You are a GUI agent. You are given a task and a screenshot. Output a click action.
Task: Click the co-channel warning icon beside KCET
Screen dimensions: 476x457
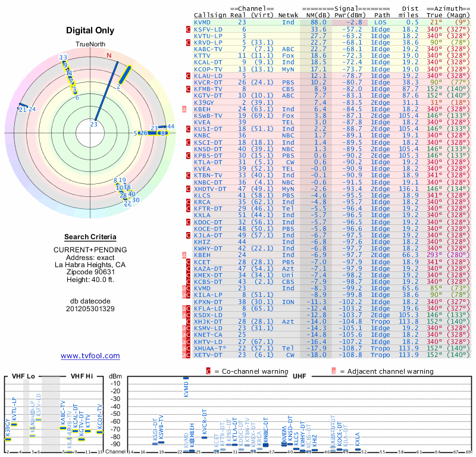coord(188,262)
